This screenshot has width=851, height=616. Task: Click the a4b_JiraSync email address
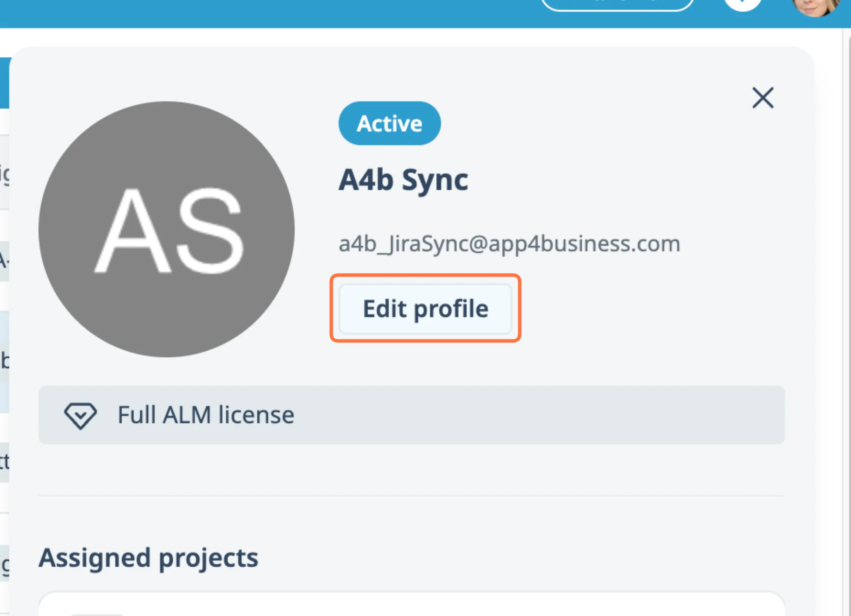[509, 244]
